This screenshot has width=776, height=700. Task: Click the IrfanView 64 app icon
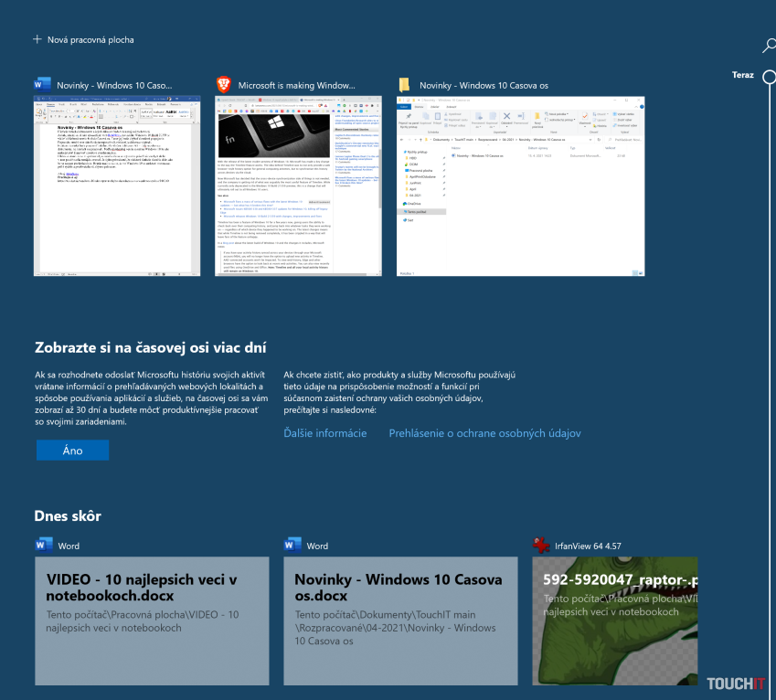(x=542, y=546)
